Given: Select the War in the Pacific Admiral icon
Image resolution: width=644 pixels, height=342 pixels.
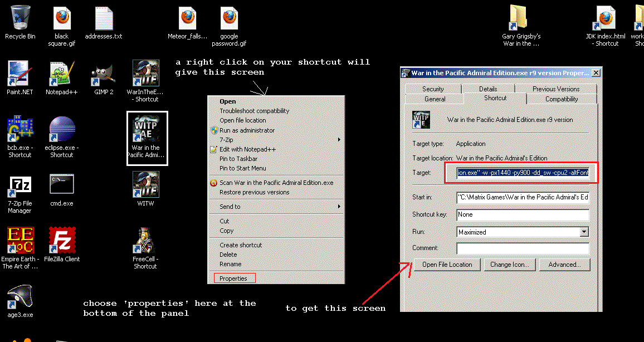Looking at the screenshot, I should point(147,138).
